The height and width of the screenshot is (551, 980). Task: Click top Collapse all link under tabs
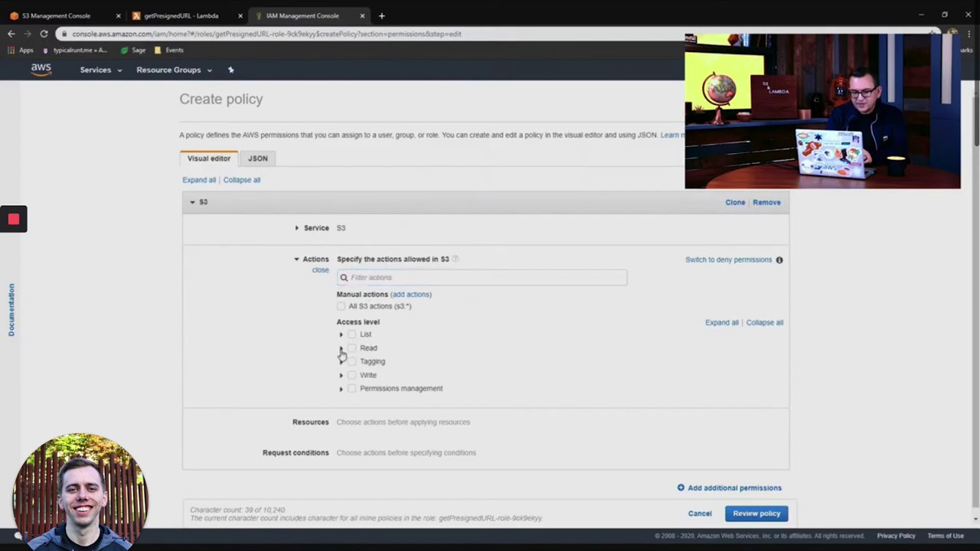(x=242, y=180)
